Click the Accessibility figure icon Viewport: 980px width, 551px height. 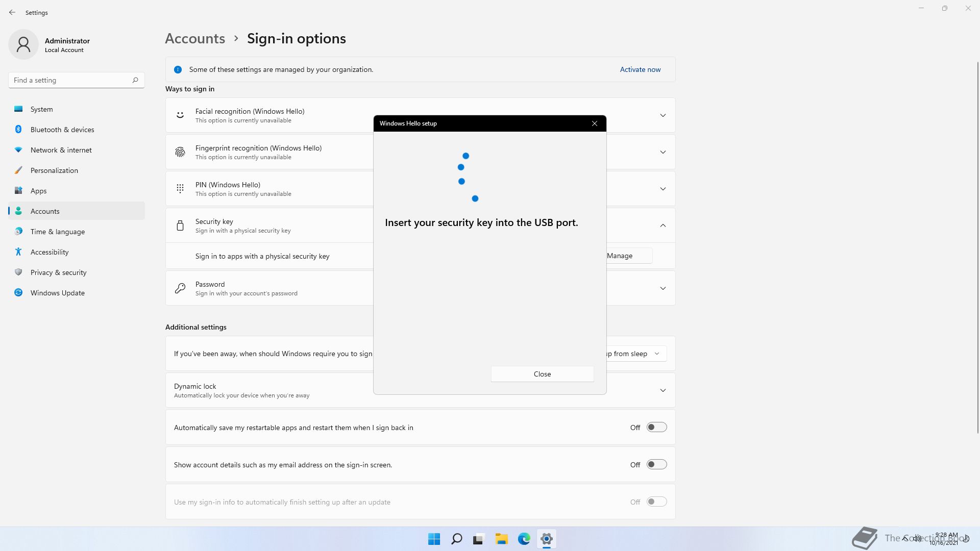click(x=18, y=252)
